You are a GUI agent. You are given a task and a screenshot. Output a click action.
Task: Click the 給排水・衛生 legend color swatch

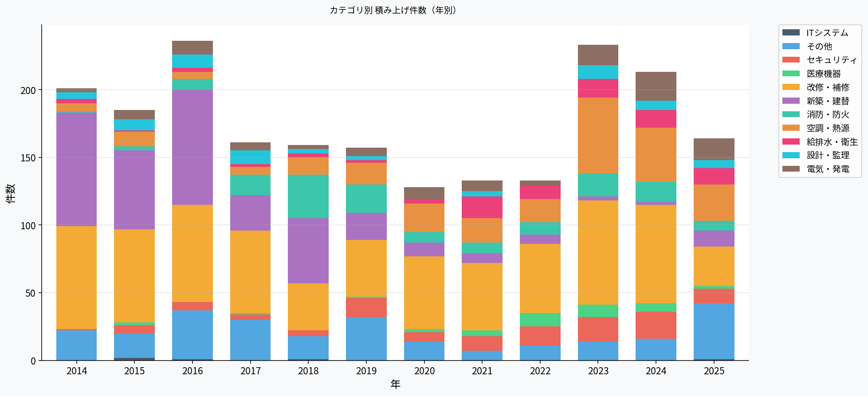point(791,141)
